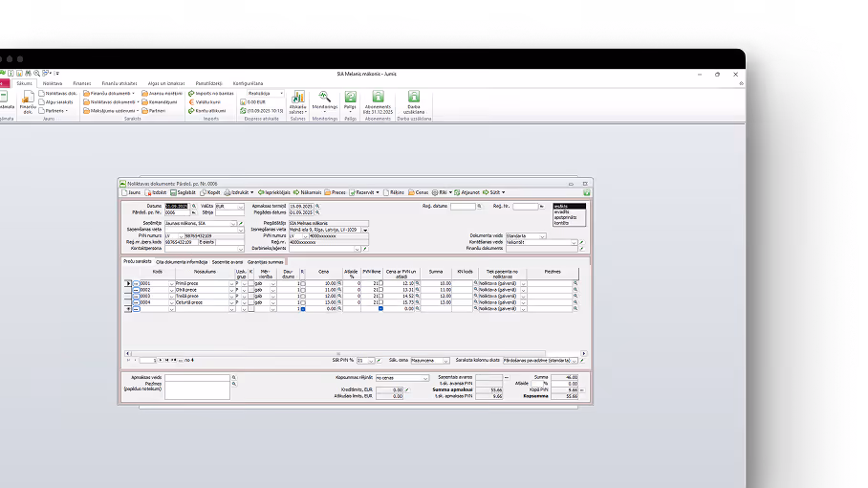868x488 pixels.
Task: Click Noliktavas dok. in Jauns group
Action: 58,94
